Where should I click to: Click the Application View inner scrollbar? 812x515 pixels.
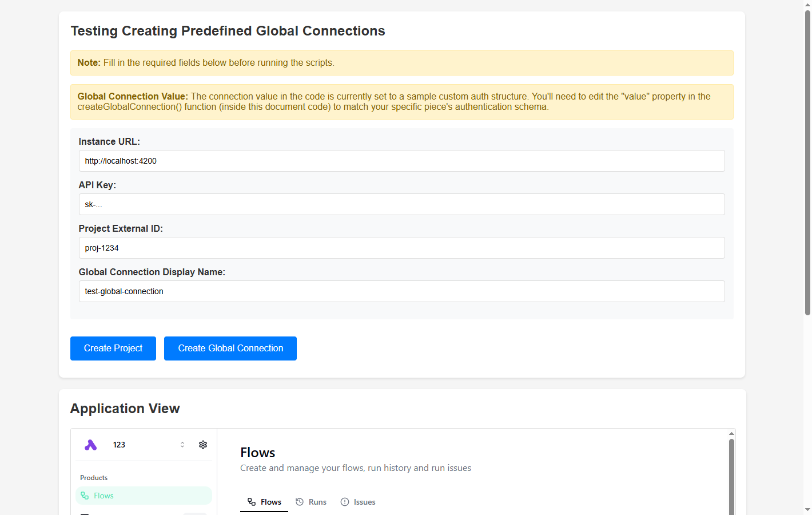[x=731, y=475]
